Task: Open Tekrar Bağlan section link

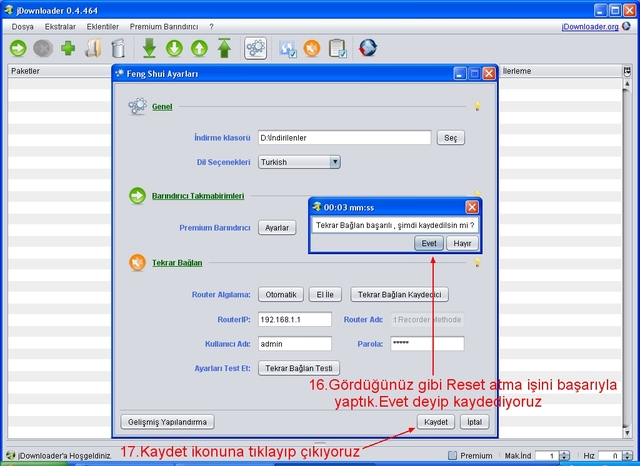Action: 177,263
